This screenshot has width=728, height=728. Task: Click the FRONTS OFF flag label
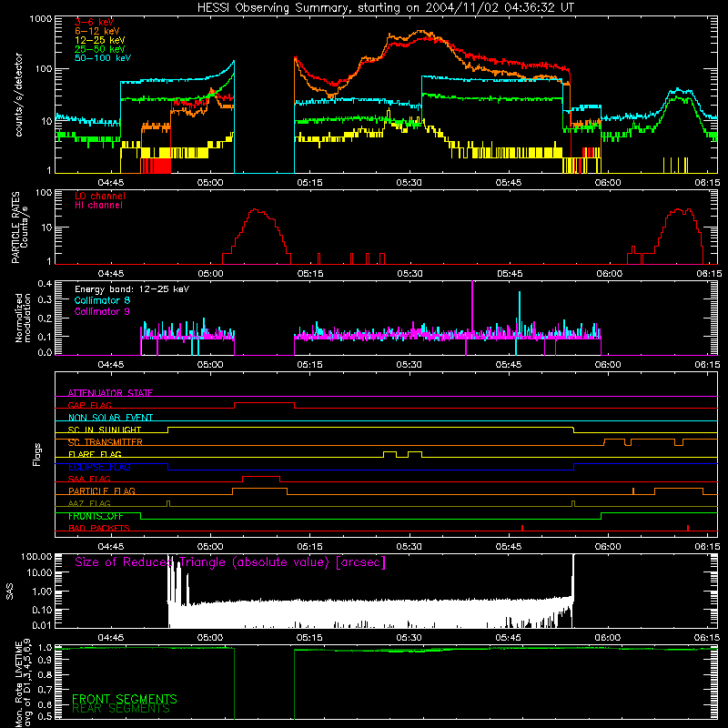pyautogui.click(x=96, y=516)
